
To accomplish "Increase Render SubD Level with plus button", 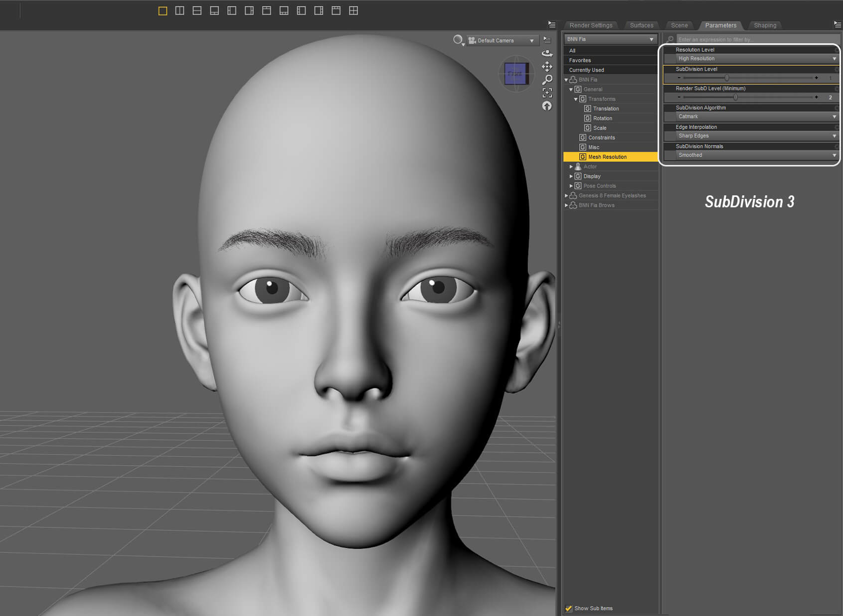I will (817, 97).
